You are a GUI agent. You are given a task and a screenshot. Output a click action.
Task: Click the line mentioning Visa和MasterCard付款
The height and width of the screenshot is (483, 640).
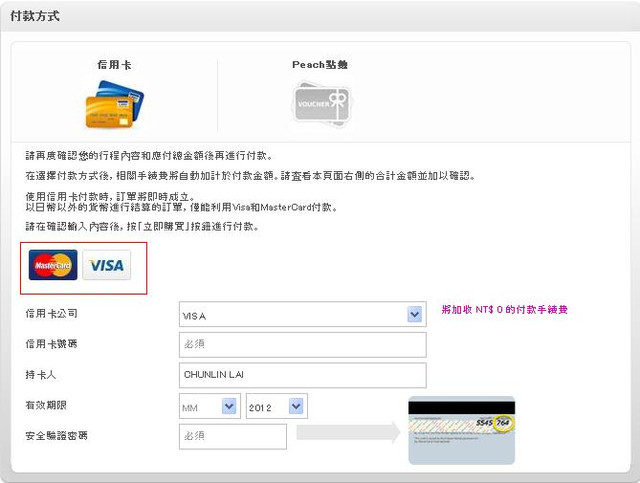point(182,207)
